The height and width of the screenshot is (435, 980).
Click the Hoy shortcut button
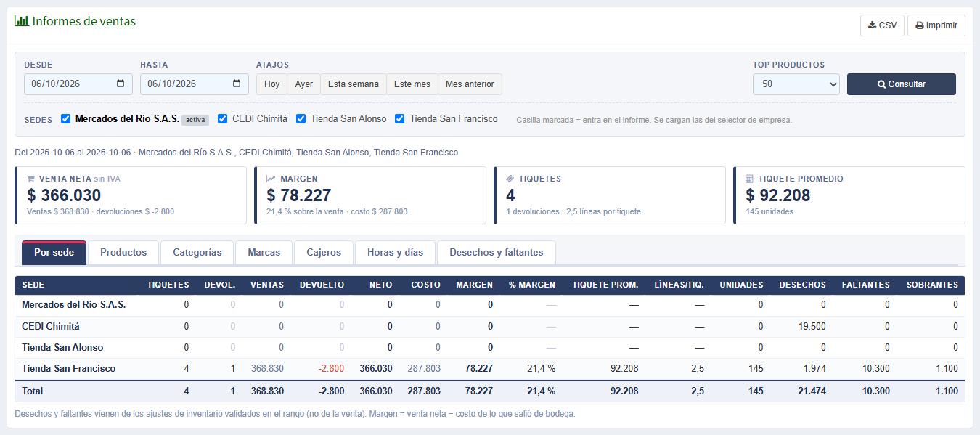pos(271,84)
